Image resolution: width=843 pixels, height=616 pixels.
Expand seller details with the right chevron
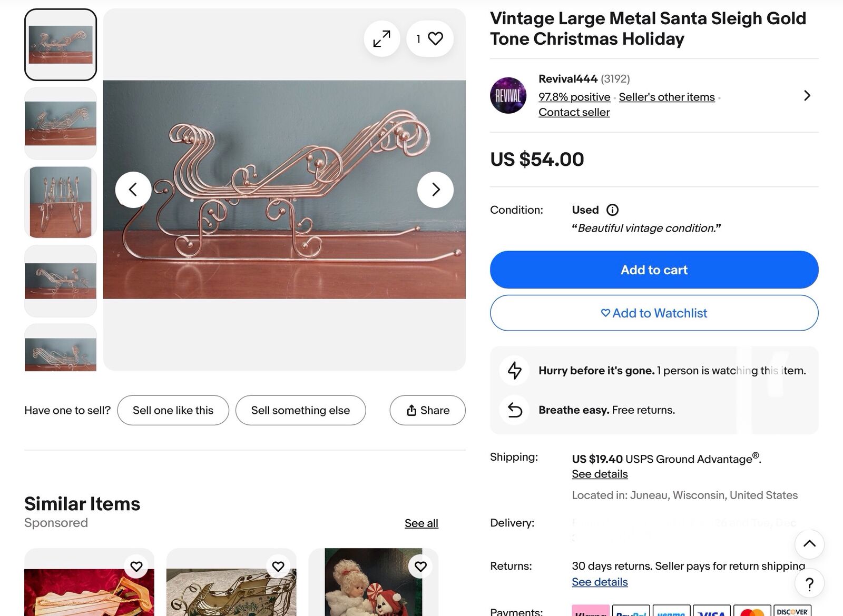[807, 95]
